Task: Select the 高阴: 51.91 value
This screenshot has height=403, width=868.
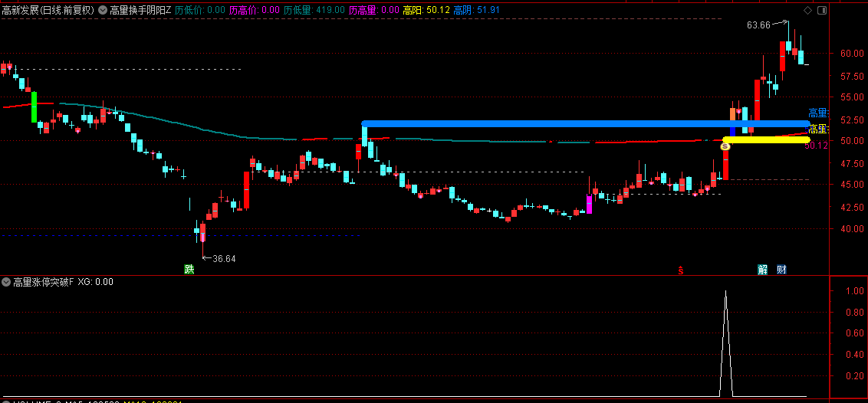Action: coord(477,10)
